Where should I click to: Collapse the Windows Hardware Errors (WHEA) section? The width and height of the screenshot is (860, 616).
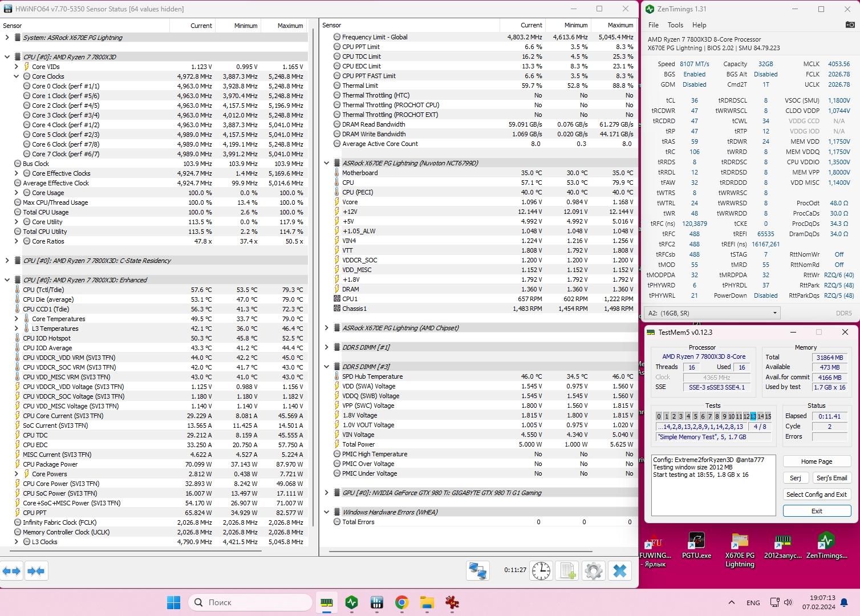pyautogui.click(x=326, y=512)
